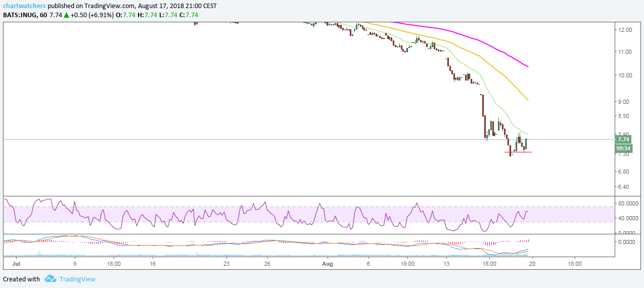Click the 40.0000 RSI axis label
Screen dimensions: 644x288
point(628,218)
